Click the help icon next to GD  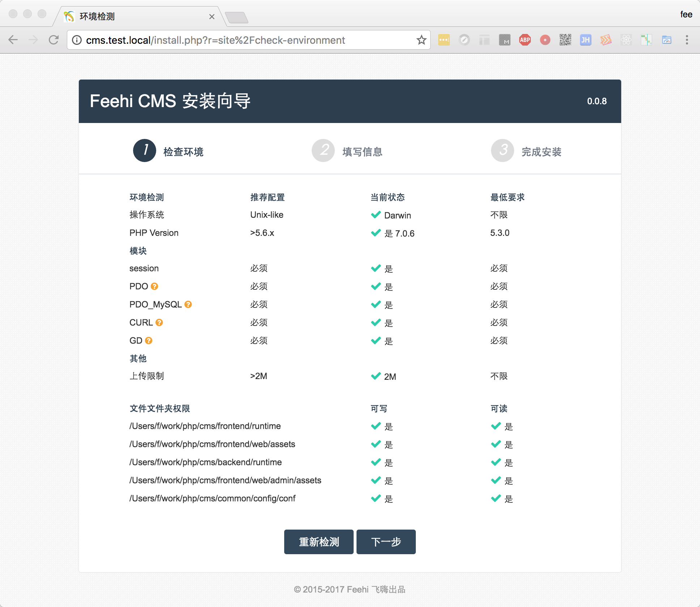coord(149,341)
